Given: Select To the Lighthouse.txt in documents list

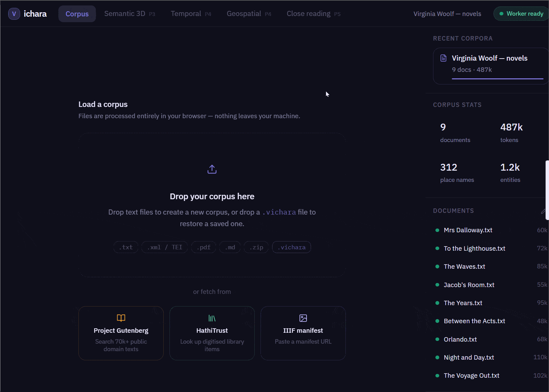Looking at the screenshot, I should tap(474, 249).
